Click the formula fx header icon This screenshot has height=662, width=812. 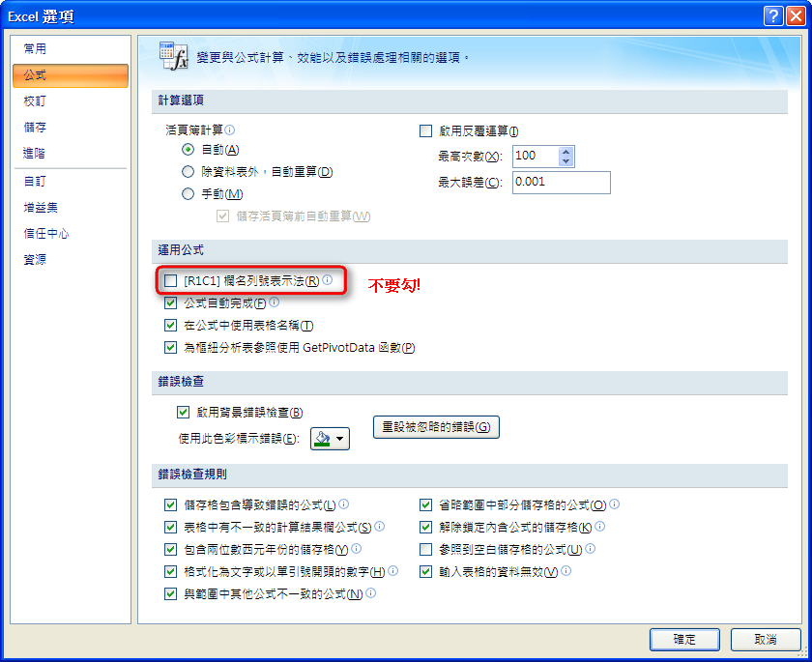tap(173, 56)
